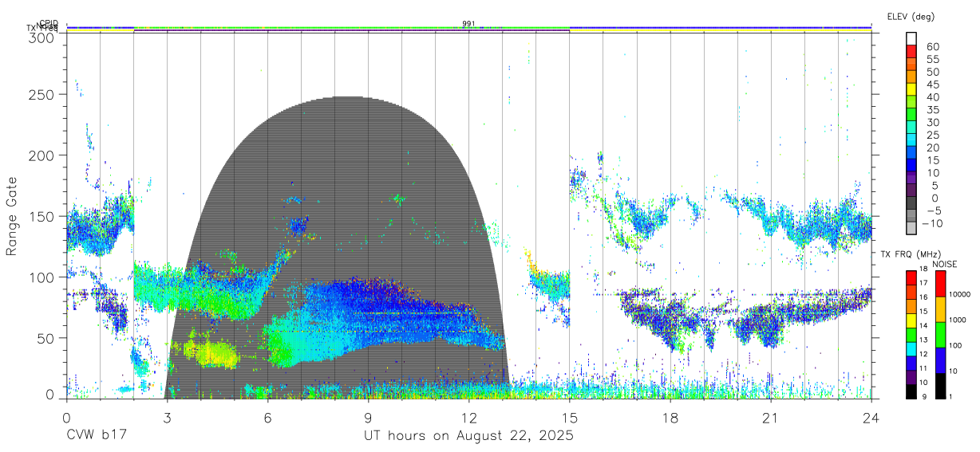Click the 'NOISE' colorbar title
The width and height of the screenshot is (980, 452).
(x=944, y=264)
